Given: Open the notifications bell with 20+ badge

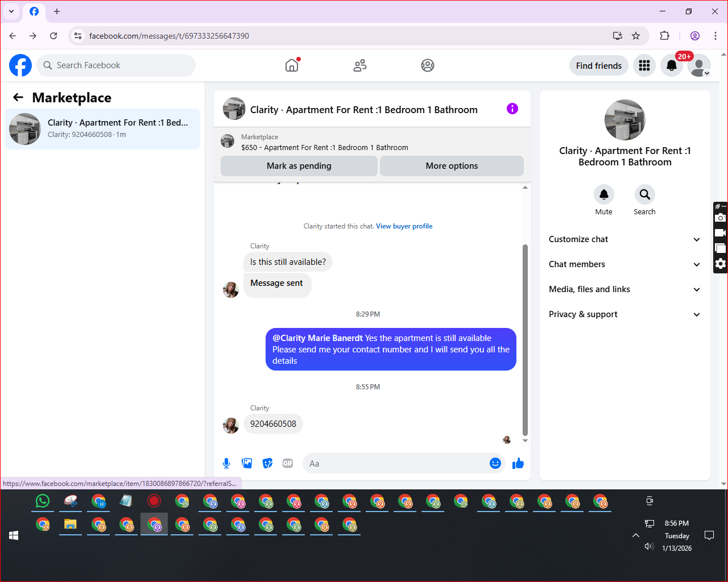Looking at the screenshot, I should pos(672,65).
